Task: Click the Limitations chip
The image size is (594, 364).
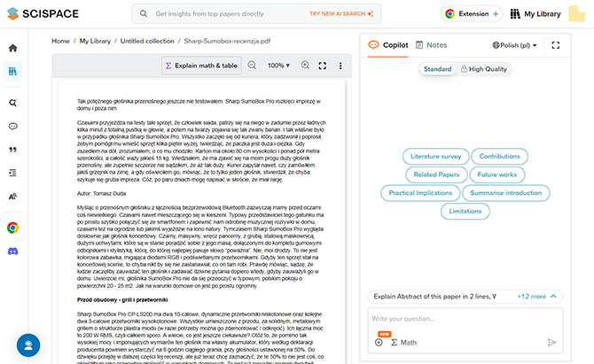Action: click(465, 211)
